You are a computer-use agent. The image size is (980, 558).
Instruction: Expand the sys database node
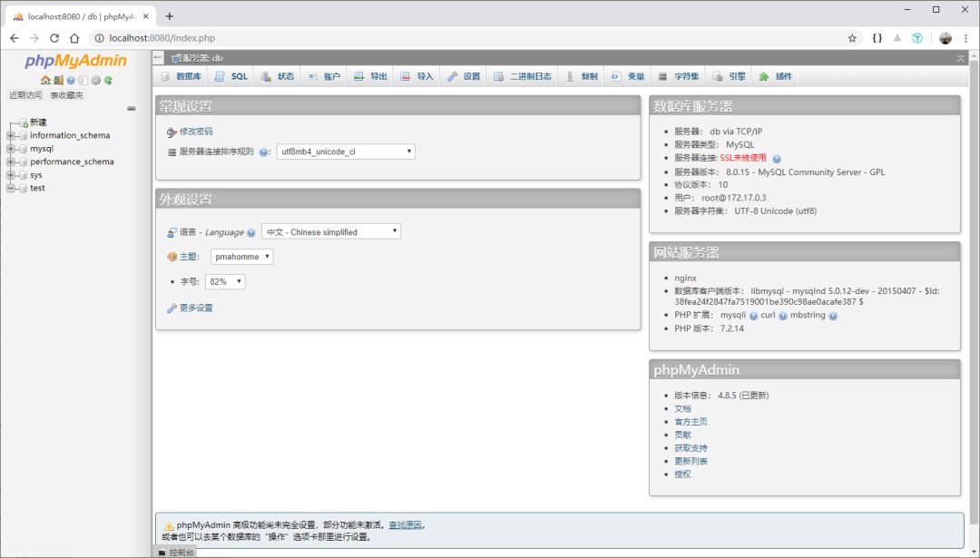(11, 175)
